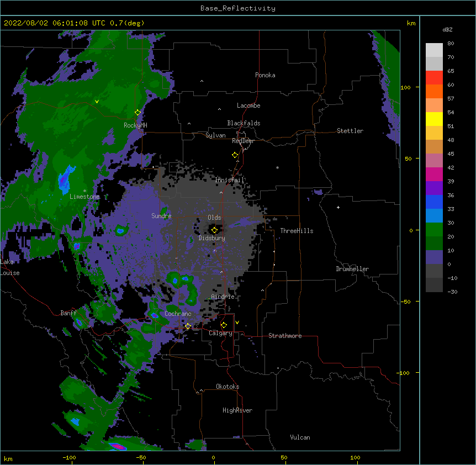Click the Strathmore town label
This screenshot has height=465, width=476.
point(285,336)
